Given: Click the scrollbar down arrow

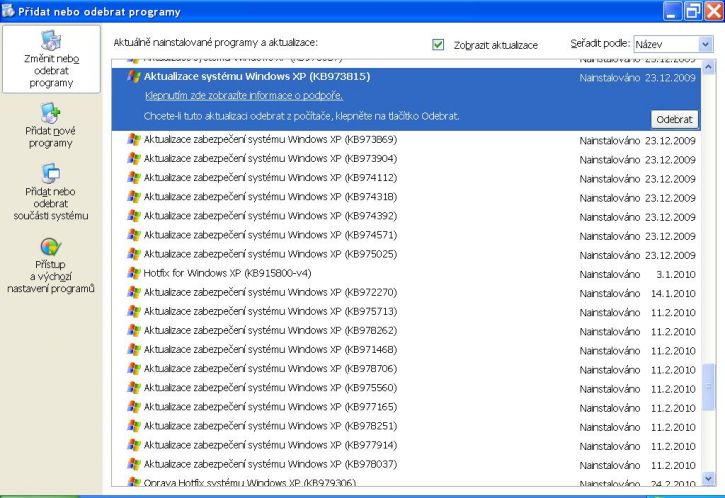Looking at the screenshot, I should tap(708, 479).
